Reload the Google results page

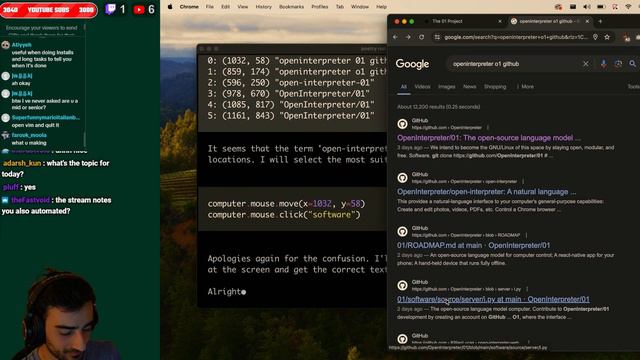tap(422, 37)
